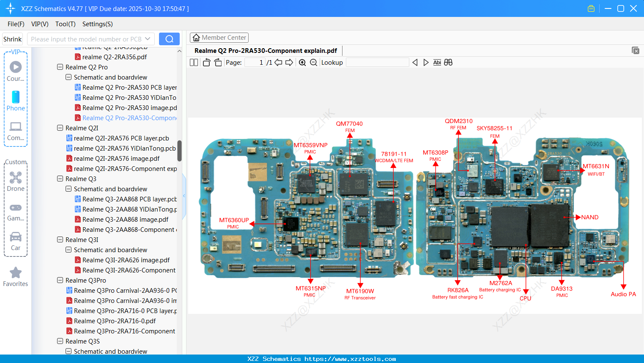This screenshot has height=363, width=644.
Task: Rotate the page clockwise
Action: pos(218,63)
